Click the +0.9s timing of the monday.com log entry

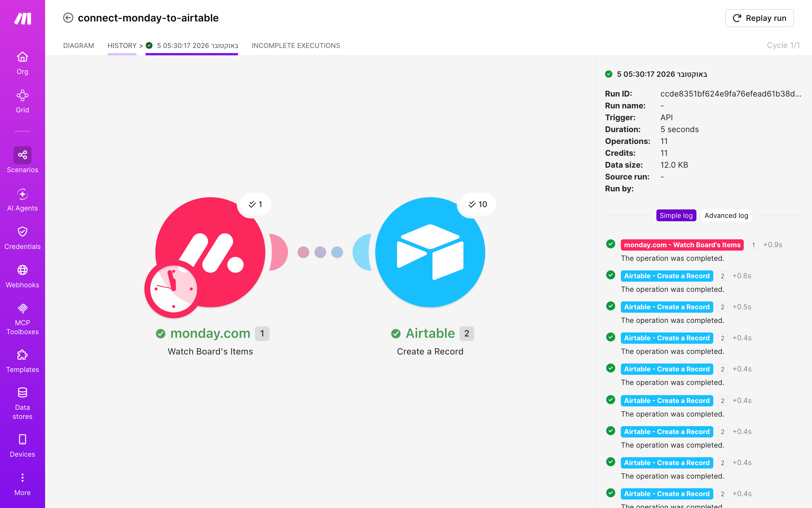[x=773, y=245]
